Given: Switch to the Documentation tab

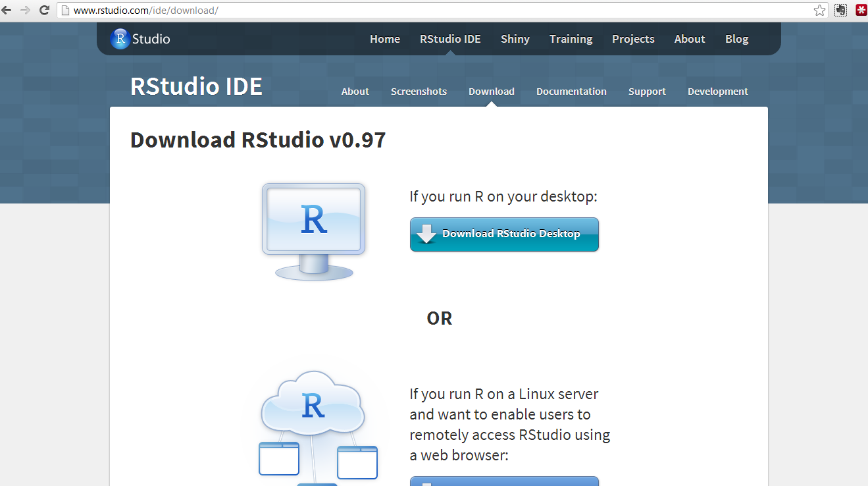Looking at the screenshot, I should [x=571, y=92].
